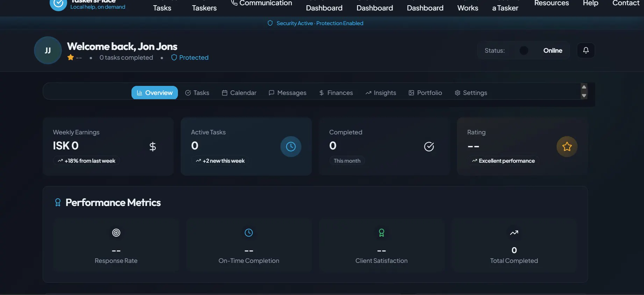Viewport: 644px width, 295px height.
Task: Click the 'This month' badge
Action: (347, 161)
